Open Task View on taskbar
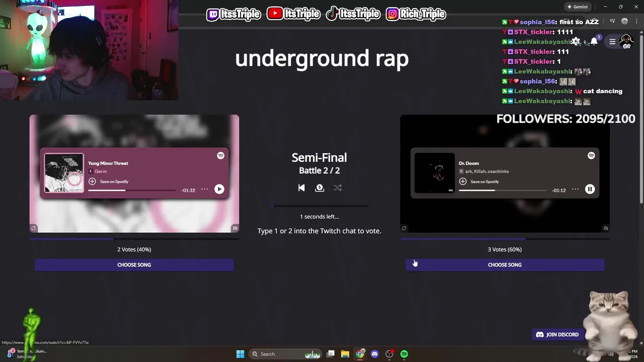The height and width of the screenshot is (362, 644). coord(331,354)
